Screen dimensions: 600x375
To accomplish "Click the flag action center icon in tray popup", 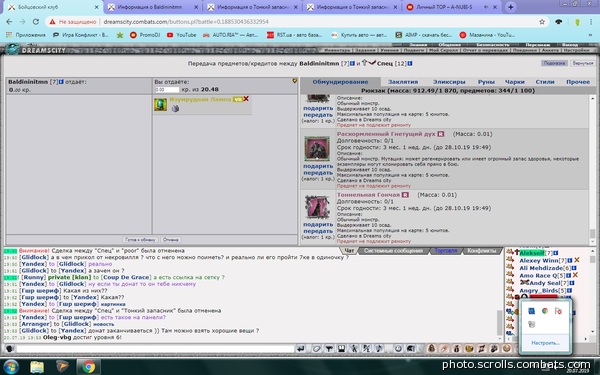I will (x=558, y=311).
